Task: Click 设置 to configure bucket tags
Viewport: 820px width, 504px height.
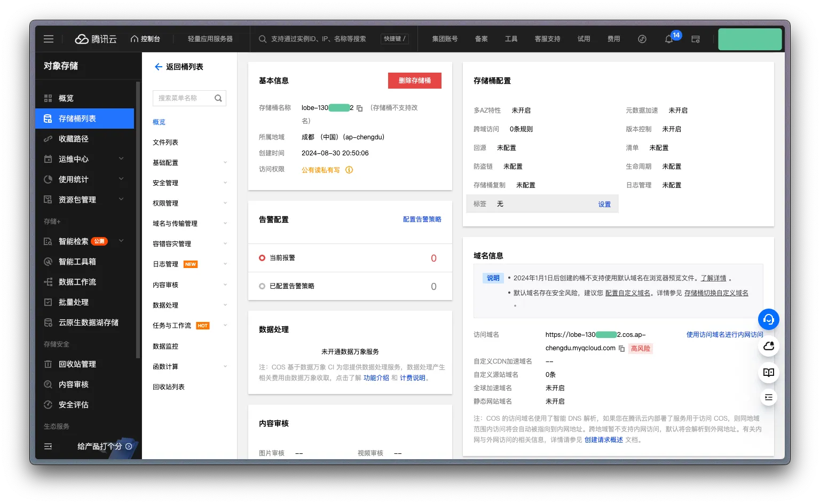Action: point(604,203)
